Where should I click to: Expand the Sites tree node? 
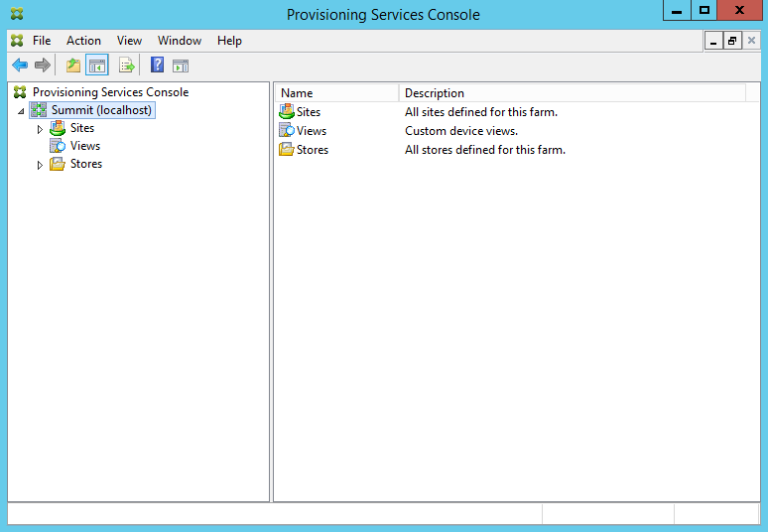40,129
